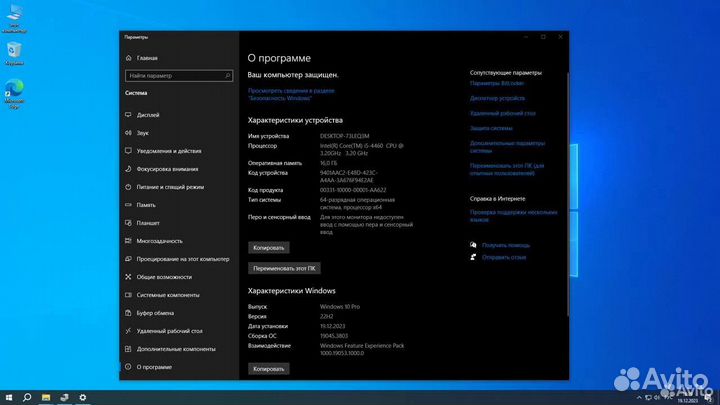Focus the Найти параметр search field
The image size is (720, 405).
(x=178, y=76)
